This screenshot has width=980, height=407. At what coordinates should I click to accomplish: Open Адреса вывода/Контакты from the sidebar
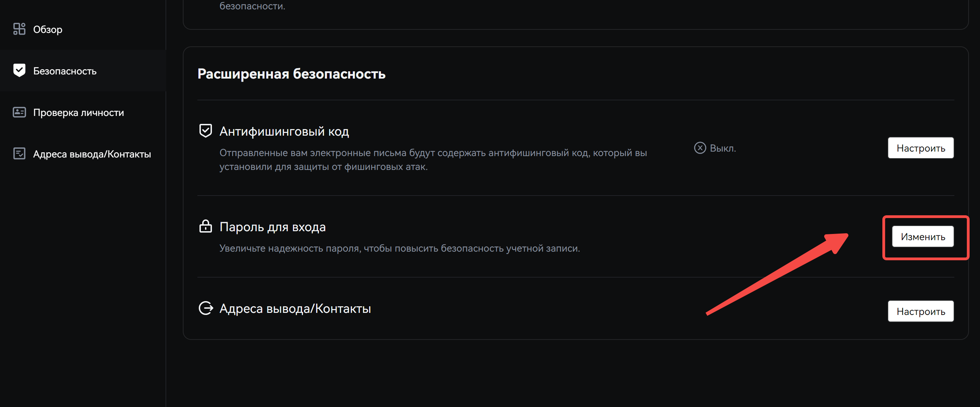tap(92, 154)
